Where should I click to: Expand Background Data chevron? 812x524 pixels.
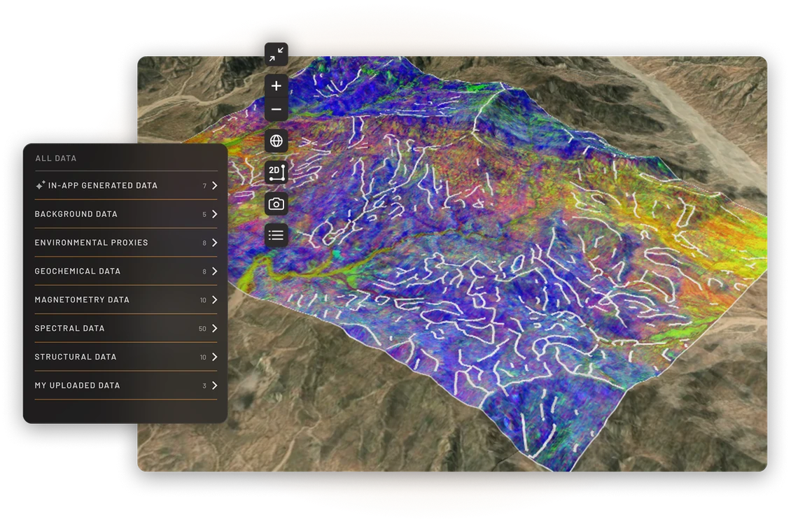coord(214,214)
